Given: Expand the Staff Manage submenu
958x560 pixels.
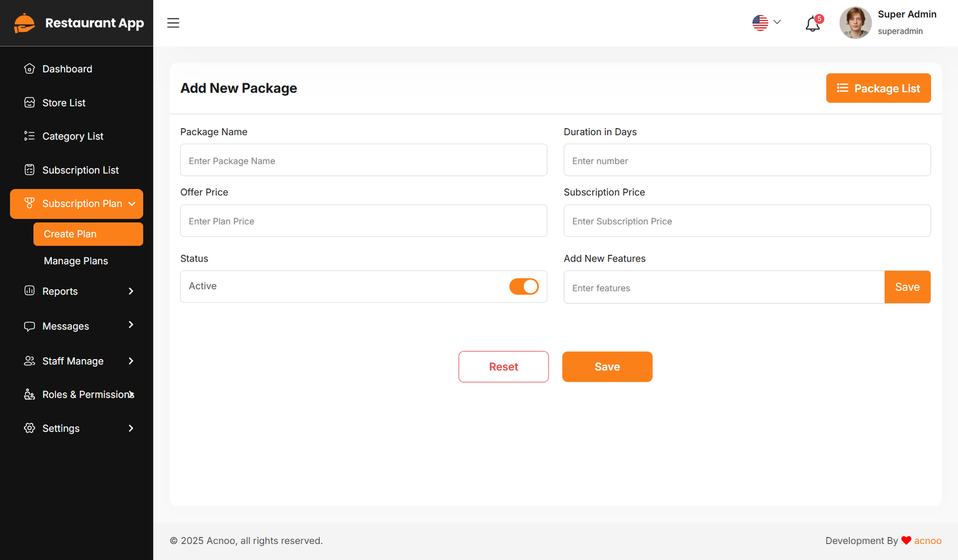Looking at the screenshot, I should pos(131,361).
